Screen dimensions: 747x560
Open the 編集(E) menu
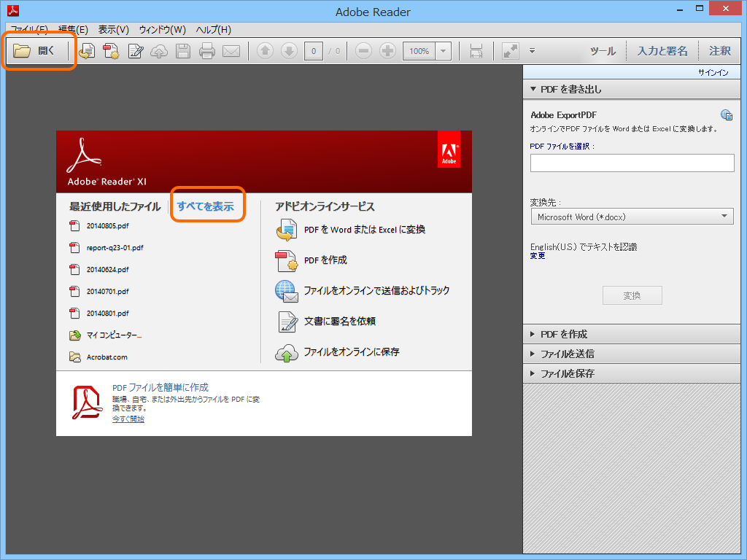point(73,29)
